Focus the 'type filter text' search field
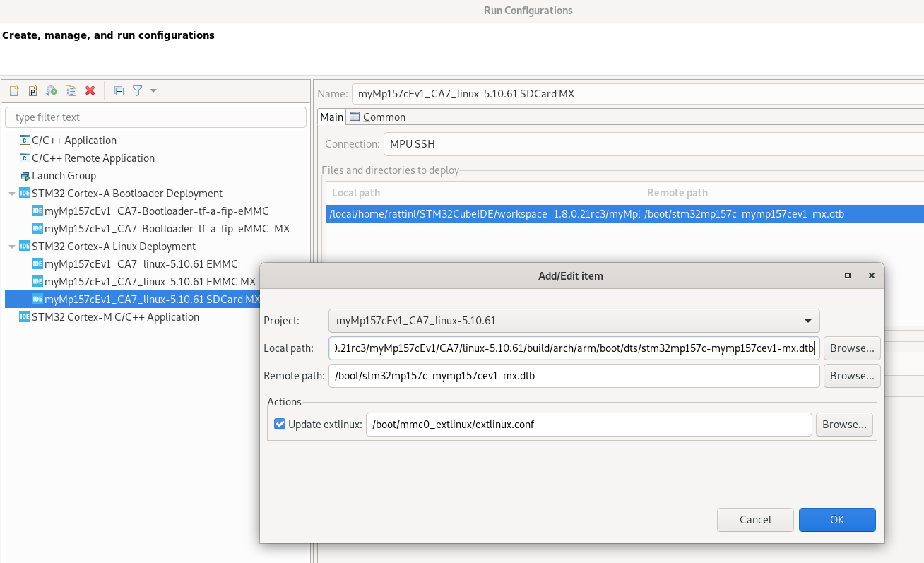This screenshot has width=924, height=563. (155, 117)
